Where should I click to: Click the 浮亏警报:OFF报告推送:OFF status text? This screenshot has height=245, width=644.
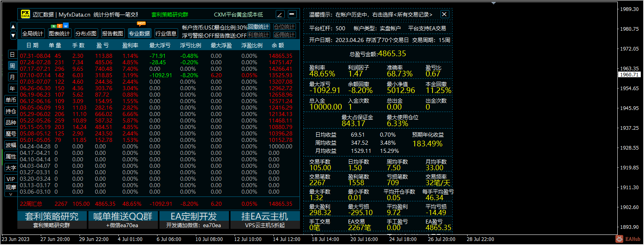214,35
